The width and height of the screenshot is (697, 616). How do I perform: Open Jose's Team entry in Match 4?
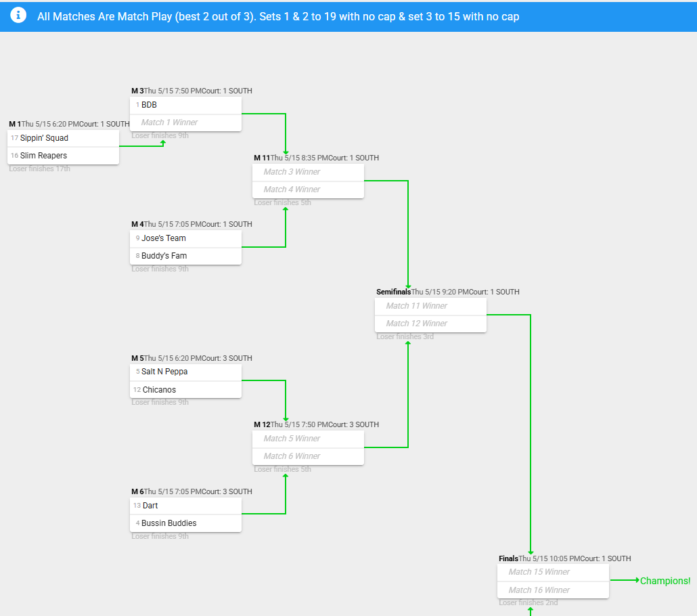pyautogui.click(x=163, y=238)
